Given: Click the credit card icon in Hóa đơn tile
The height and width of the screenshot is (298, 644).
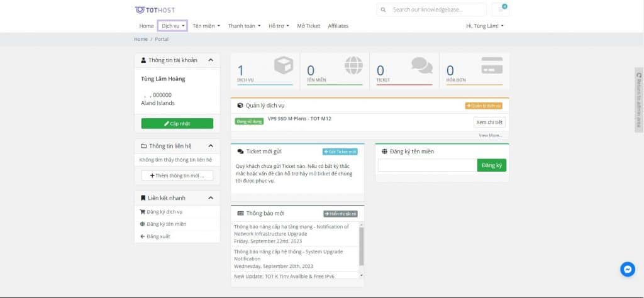Looking at the screenshot, I should pyautogui.click(x=492, y=65).
